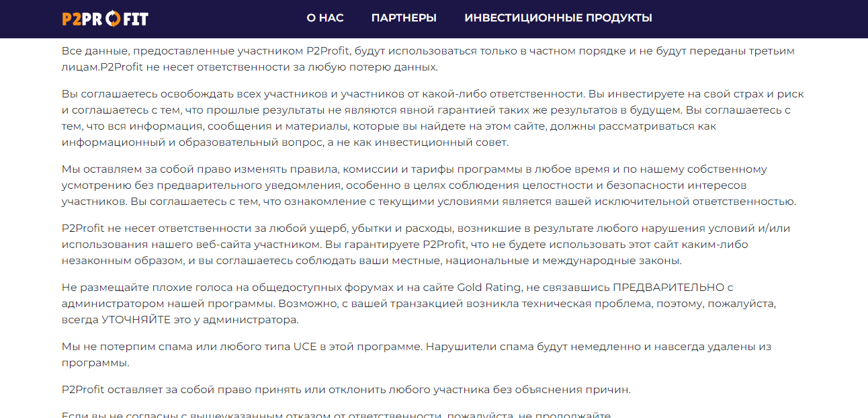Click the UCE abbreviation in the spam paragraph
Image resolution: width=868 pixels, height=418 pixels.
(x=303, y=345)
